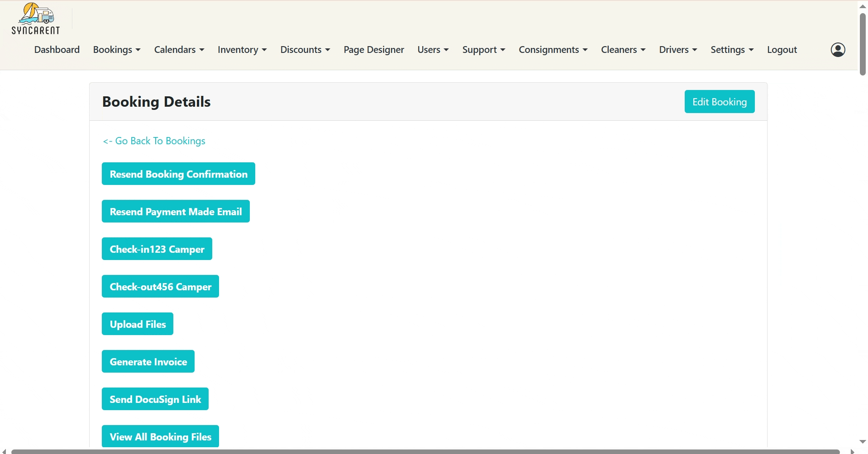Viewport: 868px width, 454px height.
Task: Click the scroll up arrow
Action: (x=863, y=6)
